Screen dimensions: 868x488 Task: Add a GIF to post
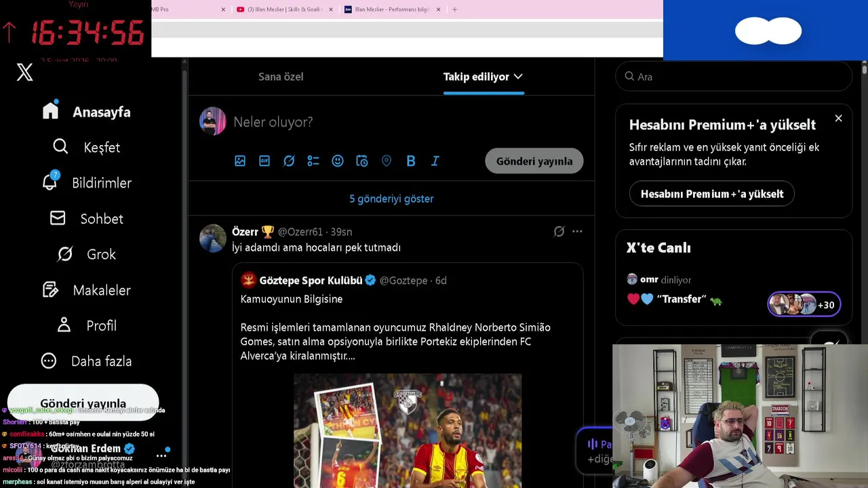264,161
